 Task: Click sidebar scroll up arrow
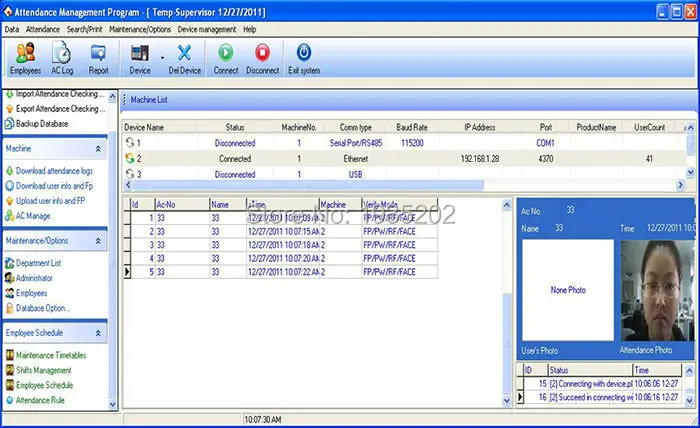click(x=112, y=96)
